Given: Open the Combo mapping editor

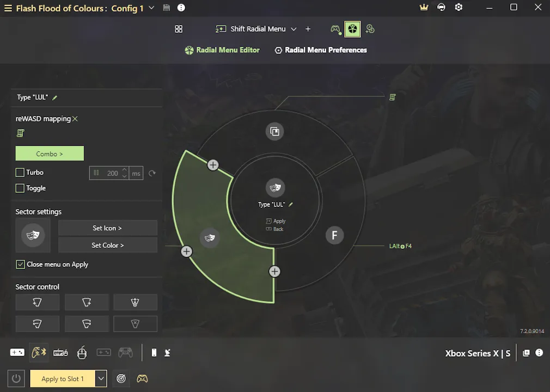Looking at the screenshot, I should click(x=50, y=154).
